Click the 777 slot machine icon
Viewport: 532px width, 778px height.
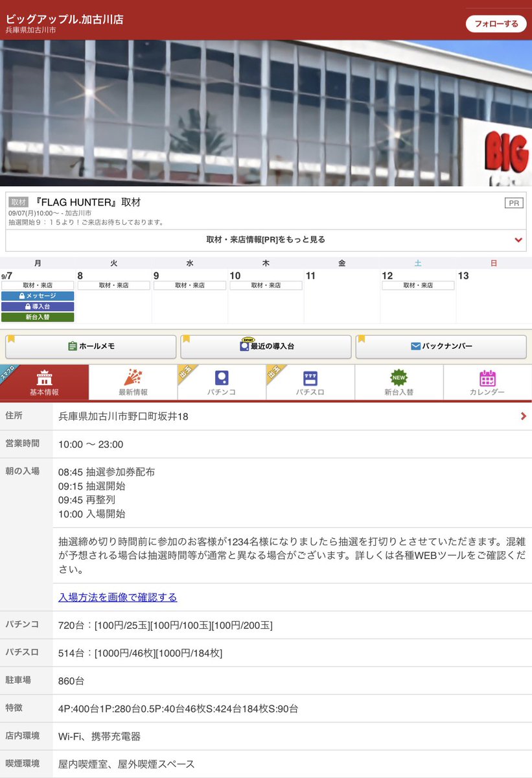tap(310, 378)
